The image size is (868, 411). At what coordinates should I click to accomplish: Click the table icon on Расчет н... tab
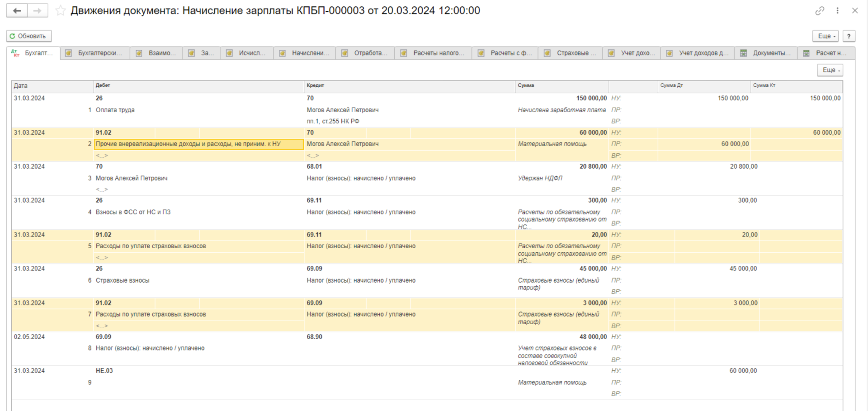[807, 53]
